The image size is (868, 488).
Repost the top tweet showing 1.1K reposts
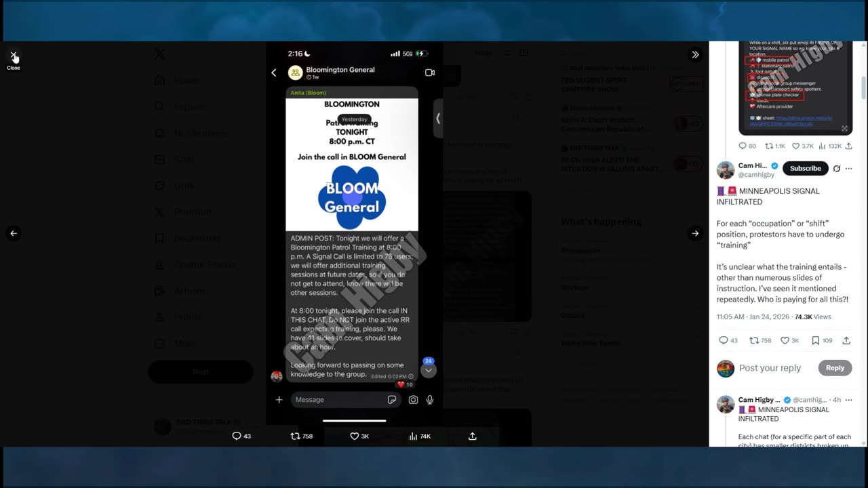click(775, 146)
